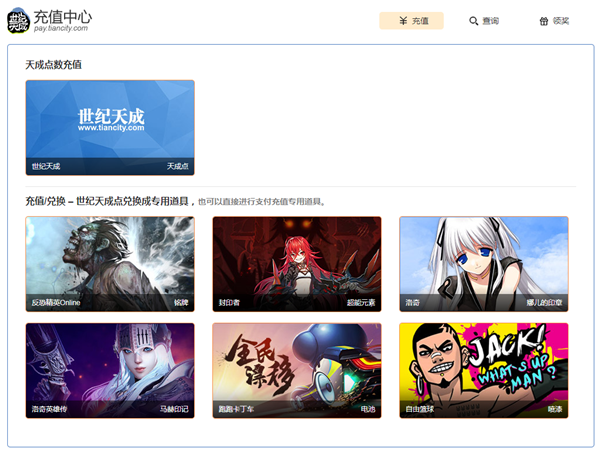Open the 领奖 tab

point(554,21)
